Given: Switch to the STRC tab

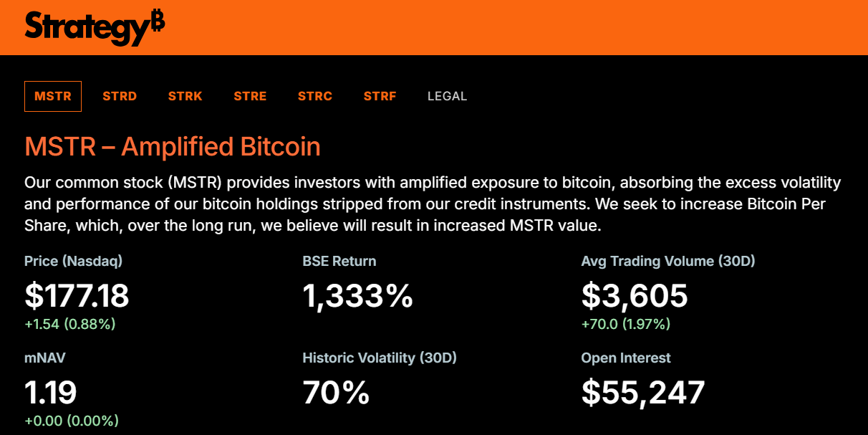Looking at the screenshot, I should pos(315,96).
